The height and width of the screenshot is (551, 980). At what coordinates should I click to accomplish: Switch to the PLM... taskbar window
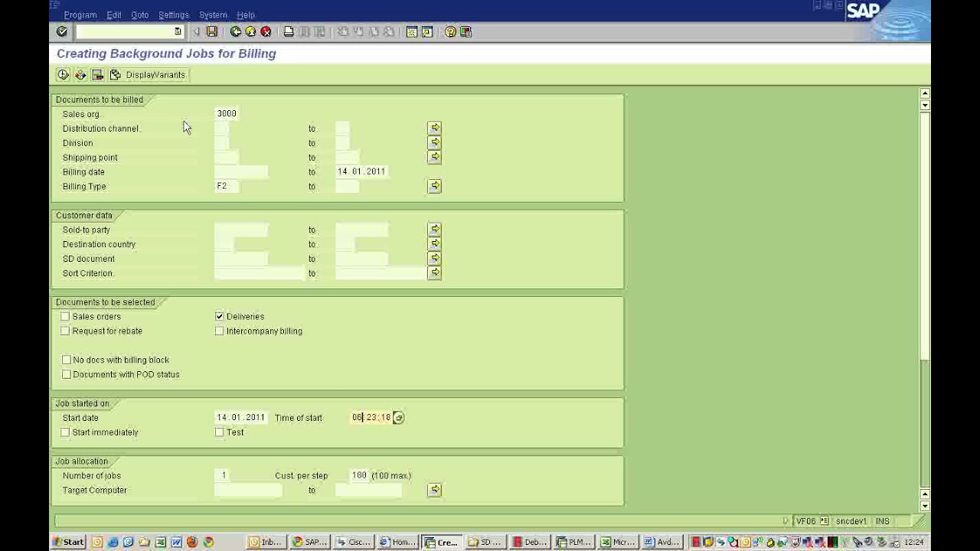point(575,542)
